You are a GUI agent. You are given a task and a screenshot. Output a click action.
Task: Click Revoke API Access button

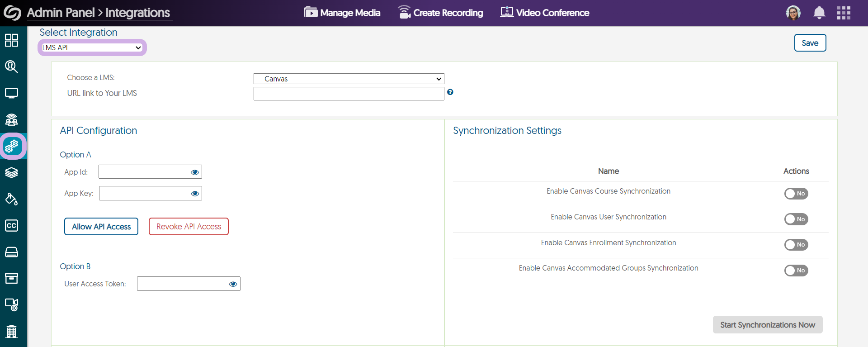[189, 227]
